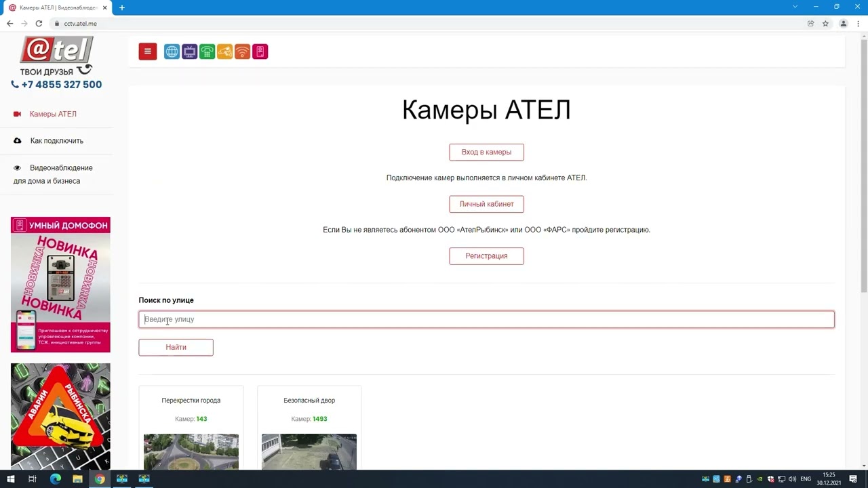Click the courtyard camera thumbnail
The width and height of the screenshot is (868, 488).
point(309,451)
